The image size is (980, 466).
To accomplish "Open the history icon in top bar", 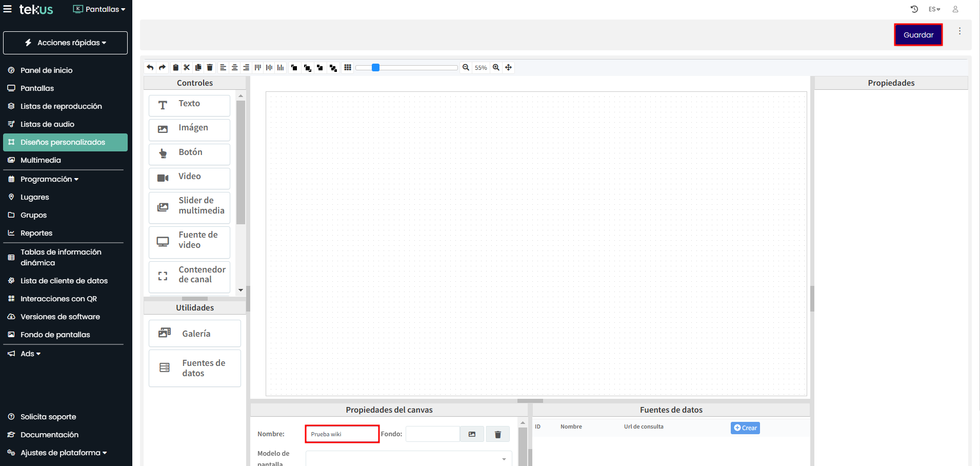I will (x=914, y=9).
